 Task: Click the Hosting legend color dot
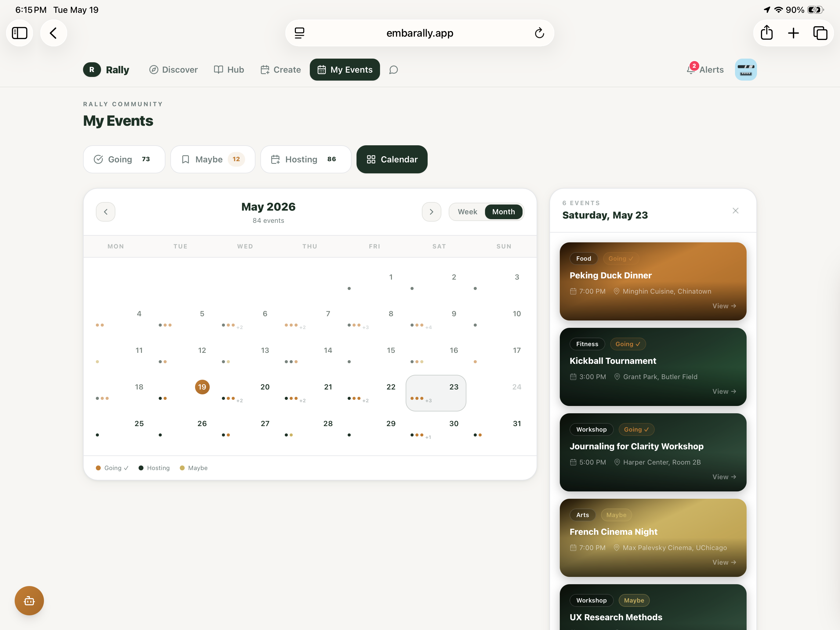(141, 468)
